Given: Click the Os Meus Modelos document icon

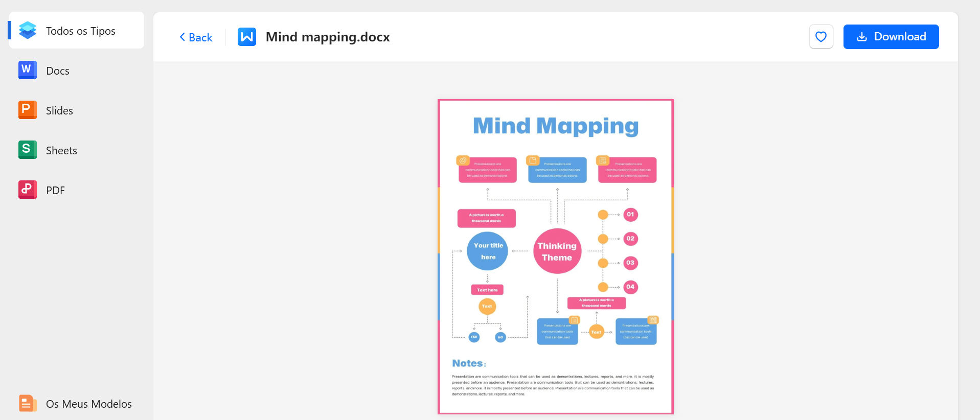Looking at the screenshot, I should pyautogui.click(x=28, y=403).
